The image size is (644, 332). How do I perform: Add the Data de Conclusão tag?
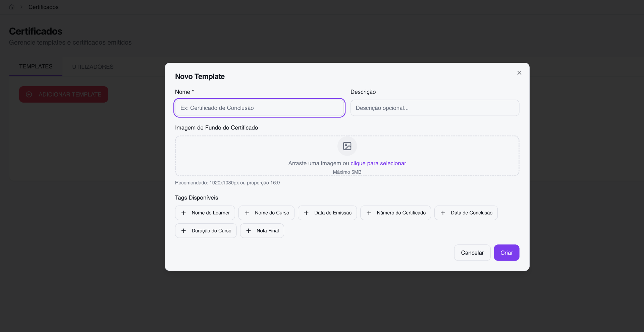tap(466, 213)
